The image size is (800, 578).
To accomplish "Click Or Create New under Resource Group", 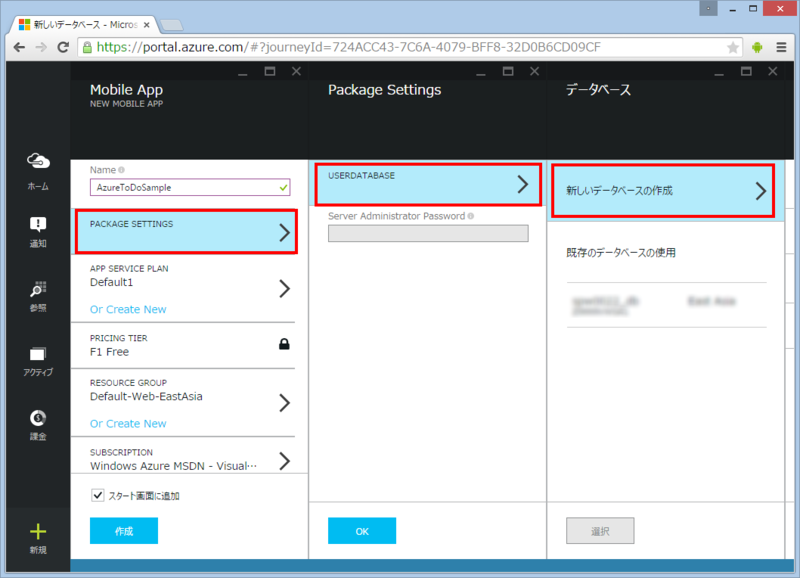I will click(x=128, y=424).
